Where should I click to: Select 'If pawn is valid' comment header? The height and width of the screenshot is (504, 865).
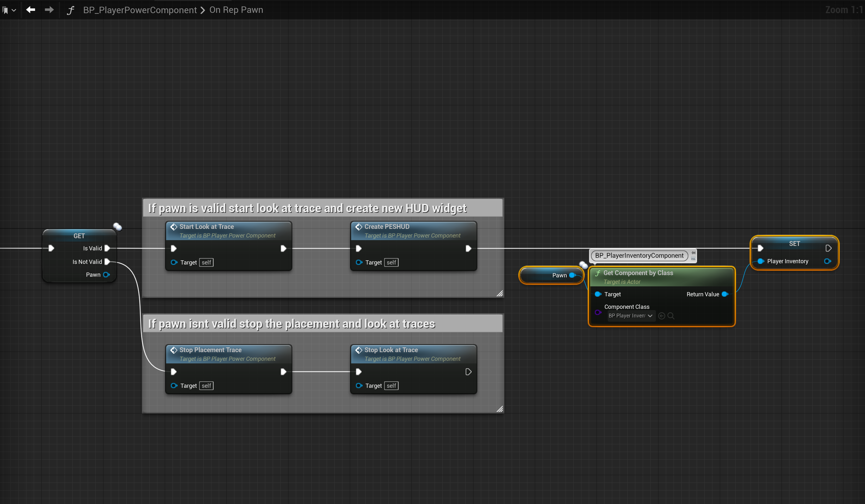pos(307,208)
